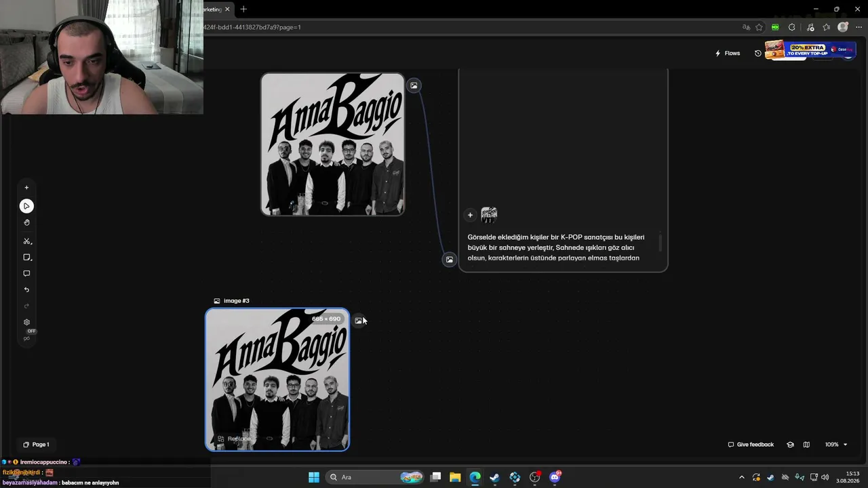Activate the hand pan tool

(26, 222)
